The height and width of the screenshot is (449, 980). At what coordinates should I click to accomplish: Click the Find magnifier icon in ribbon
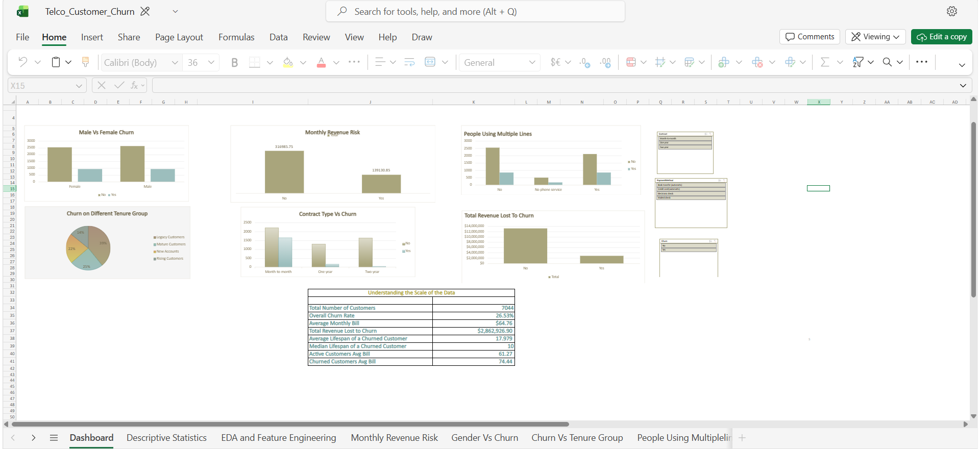pos(887,62)
